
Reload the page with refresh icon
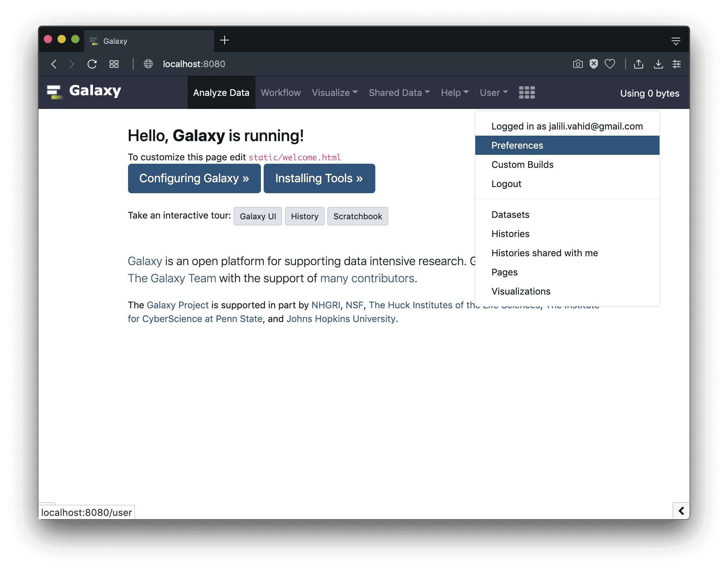coord(92,64)
